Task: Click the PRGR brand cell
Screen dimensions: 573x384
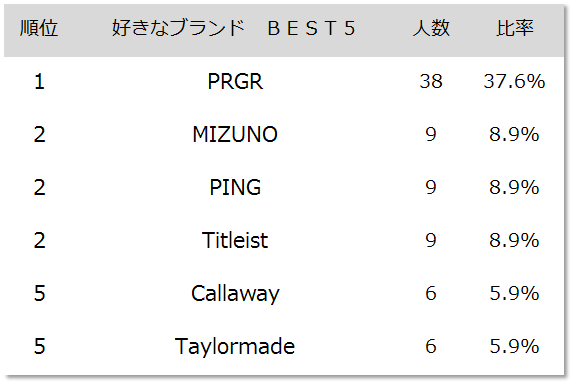Action: click(x=235, y=81)
